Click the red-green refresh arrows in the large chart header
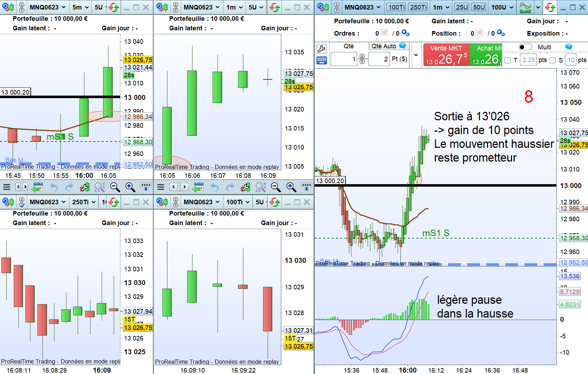Image resolution: width=588 pixels, height=374 pixels. pyautogui.click(x=550, y=7)
